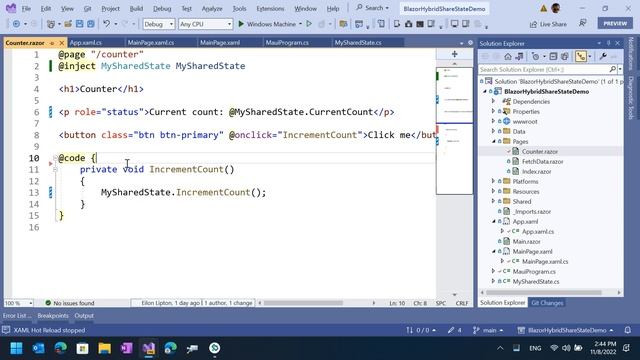Toggle pin on Counter.razor tab
Screen dimensions: 640x360
coord(52,42)
